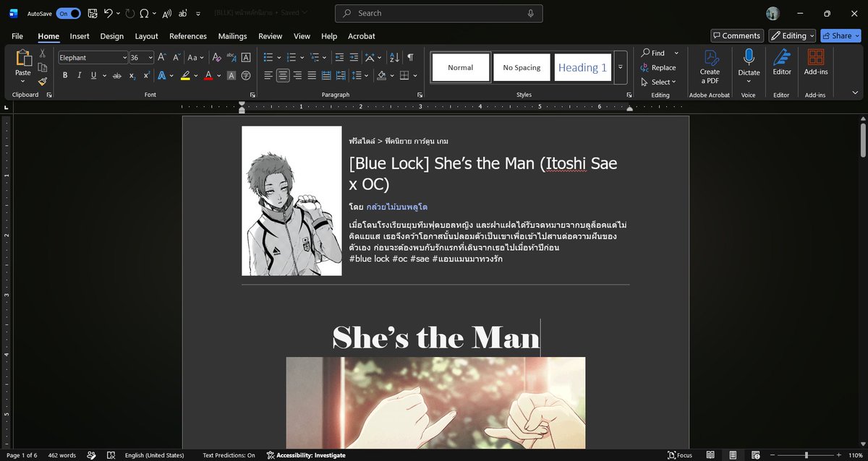This screenshot has height=461, width=868.
Task: Click the Comments button
Action: 737,35
